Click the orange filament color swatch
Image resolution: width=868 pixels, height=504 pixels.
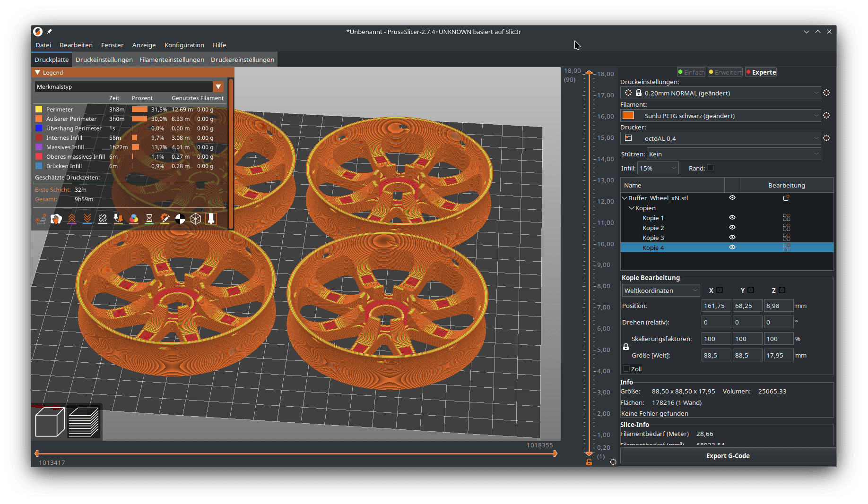pos(628,116)
